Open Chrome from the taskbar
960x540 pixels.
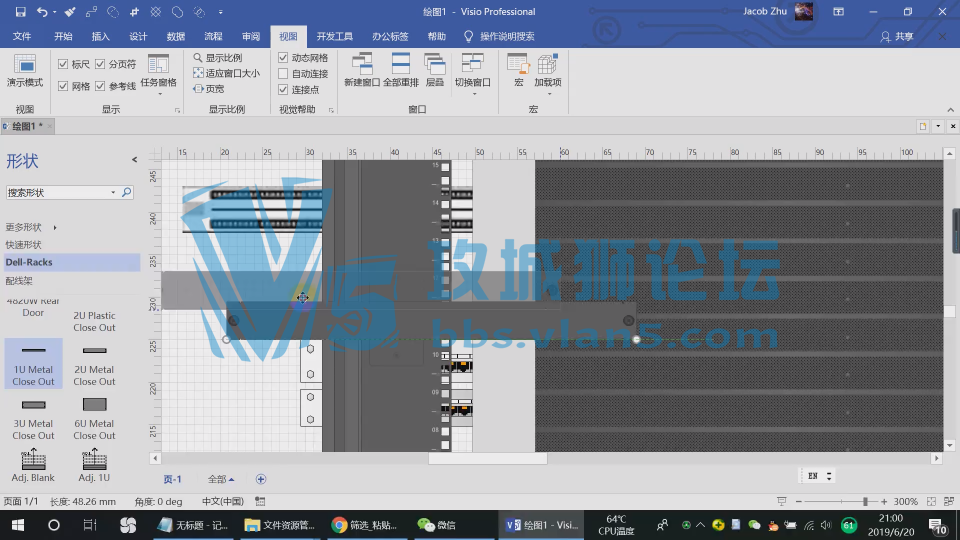(x=364, y=525)
